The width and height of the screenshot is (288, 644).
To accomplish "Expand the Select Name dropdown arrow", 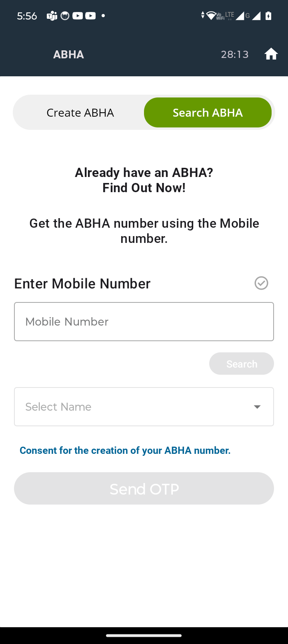I will 257,407.
